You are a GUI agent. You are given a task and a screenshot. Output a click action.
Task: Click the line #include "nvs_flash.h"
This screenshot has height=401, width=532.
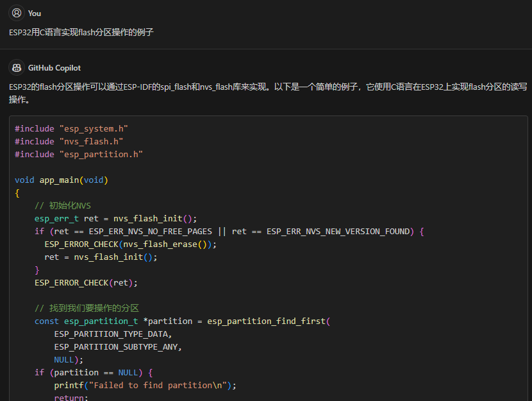[x=69, y=141]
